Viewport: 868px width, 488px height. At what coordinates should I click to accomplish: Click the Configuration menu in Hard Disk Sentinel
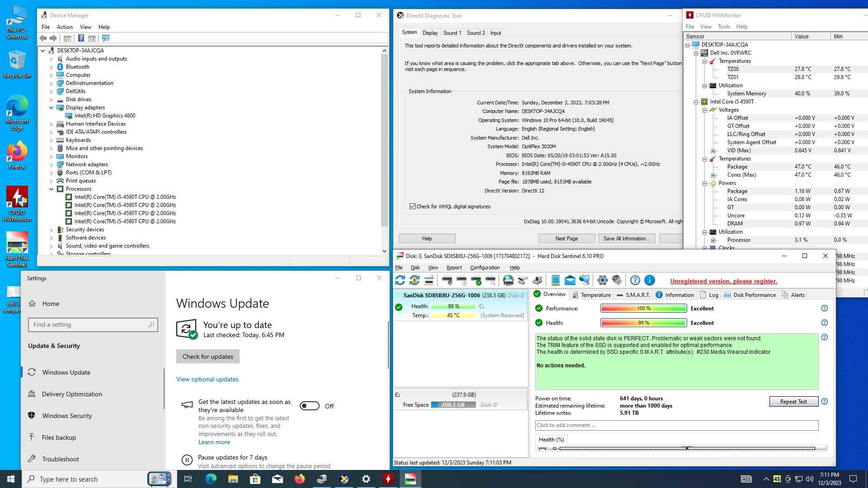coord(485,267)
